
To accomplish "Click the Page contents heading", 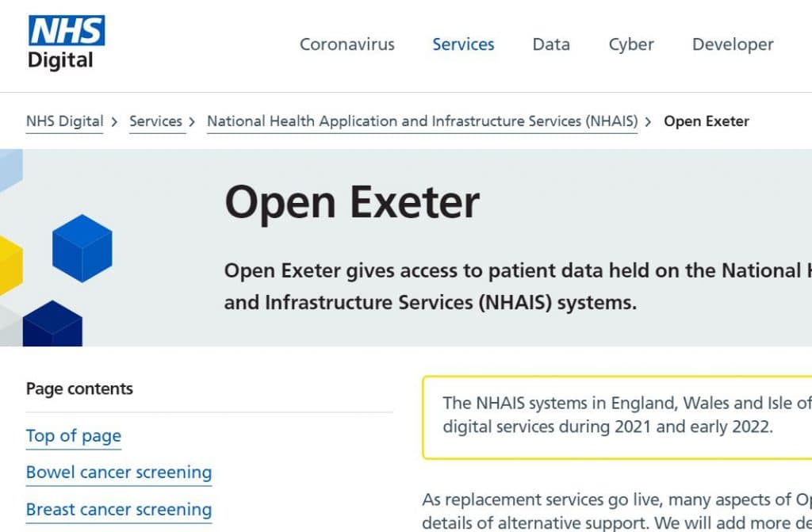I will click(80, 388).
